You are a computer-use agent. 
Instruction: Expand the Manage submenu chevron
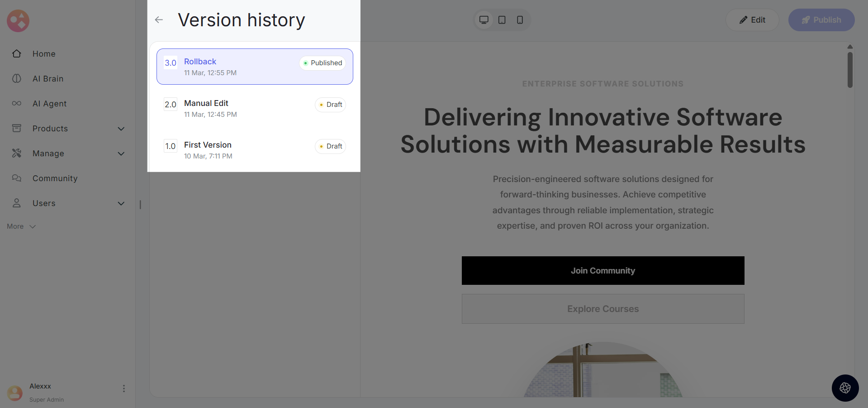coord(121,154)
